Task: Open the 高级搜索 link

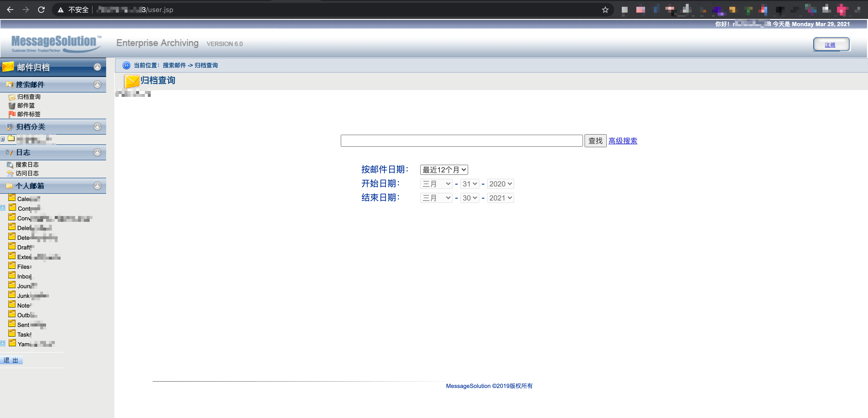Action: (623, 141)
